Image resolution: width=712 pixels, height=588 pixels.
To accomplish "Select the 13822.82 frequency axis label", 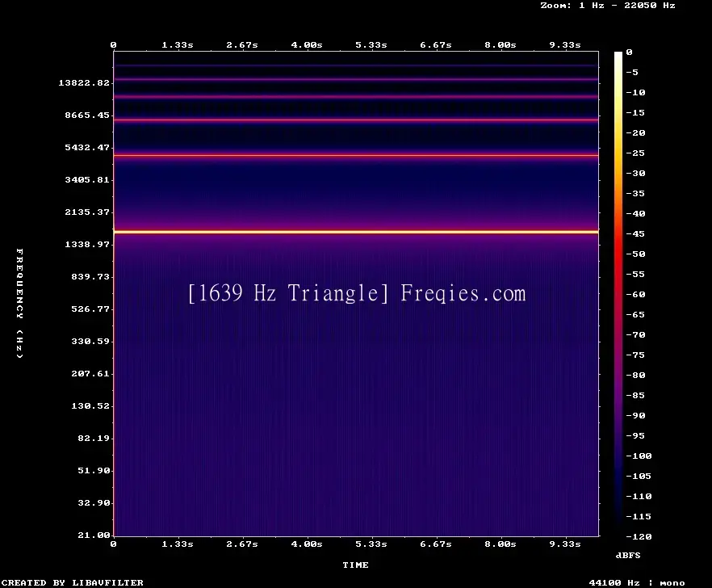I will 84,82.
